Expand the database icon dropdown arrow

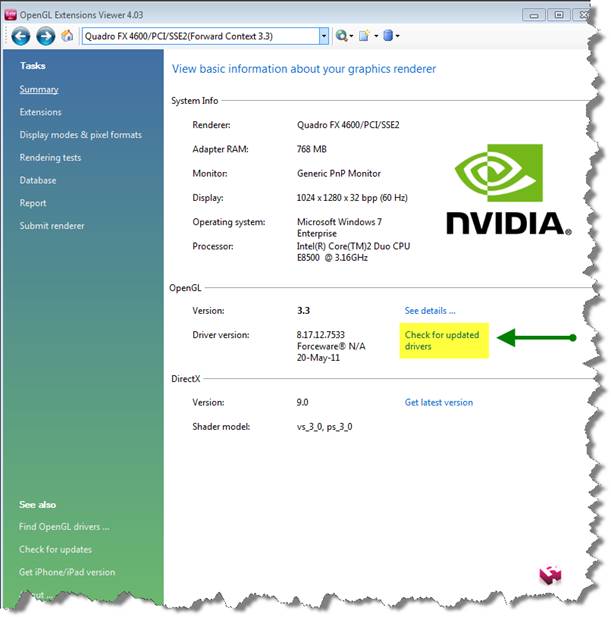coord(397,36)
